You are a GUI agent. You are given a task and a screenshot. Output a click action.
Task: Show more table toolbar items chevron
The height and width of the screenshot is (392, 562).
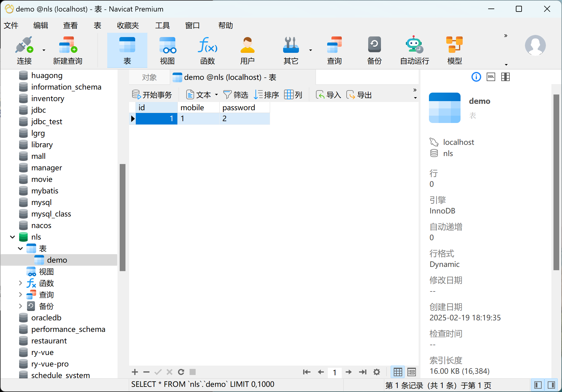pos(415,90)
